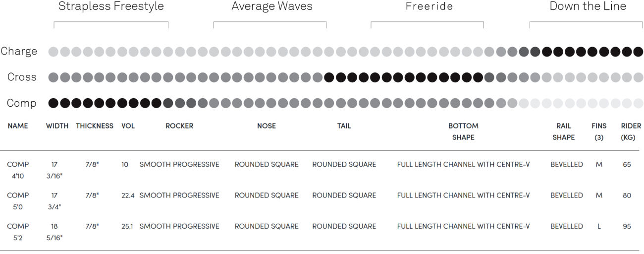Click the RAIL SHAPE column header
This screenshot has height=254, width=644.
tap(564, 131)
